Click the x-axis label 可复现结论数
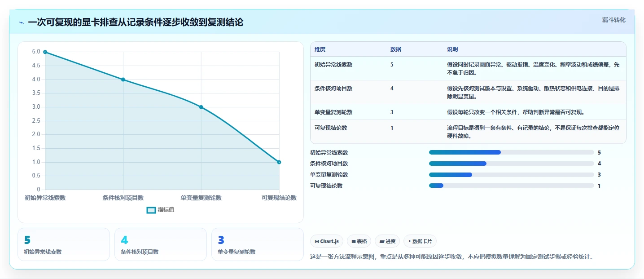 [279, 198]
